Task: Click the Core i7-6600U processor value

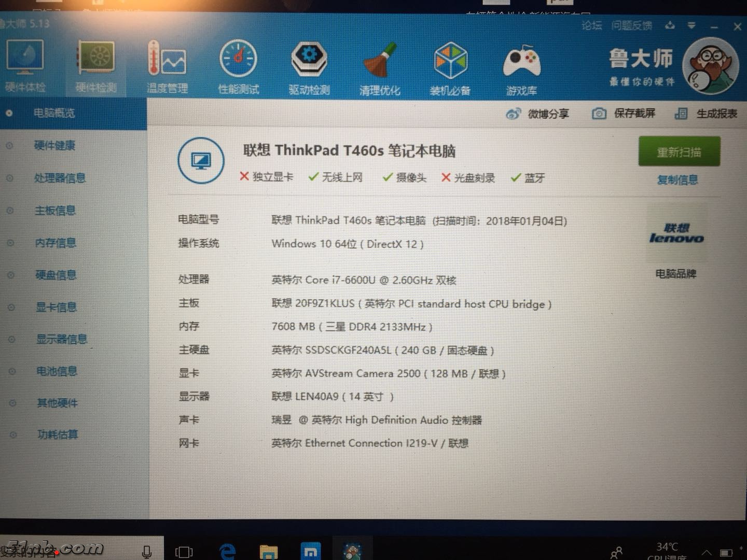Action: pos(364,280)
